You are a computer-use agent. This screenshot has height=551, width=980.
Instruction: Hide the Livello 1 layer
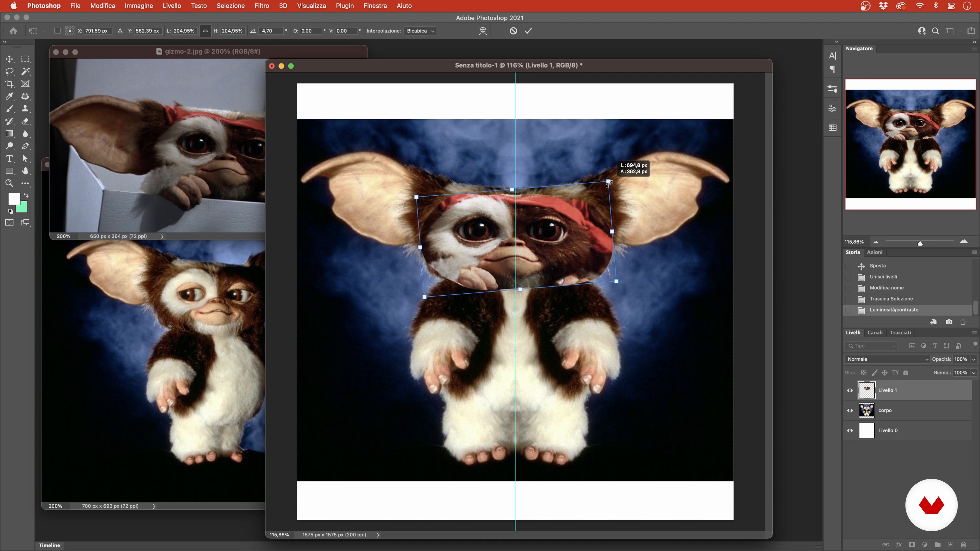click(850, 390)
